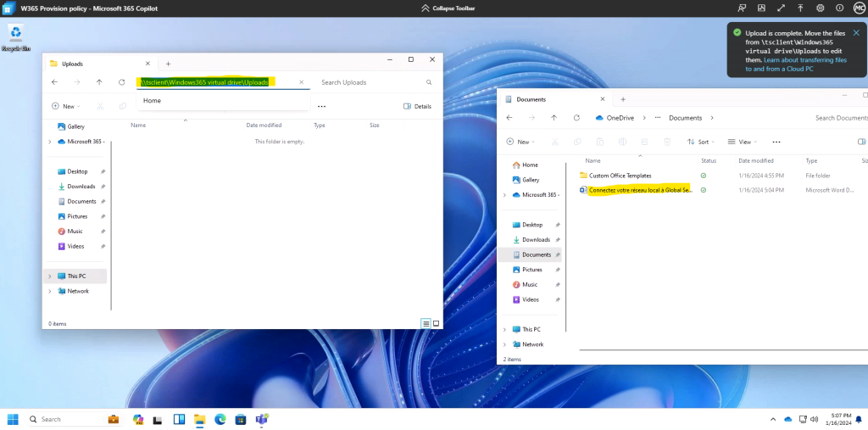Sort by Date modified in Uploads window

[264, 126]
